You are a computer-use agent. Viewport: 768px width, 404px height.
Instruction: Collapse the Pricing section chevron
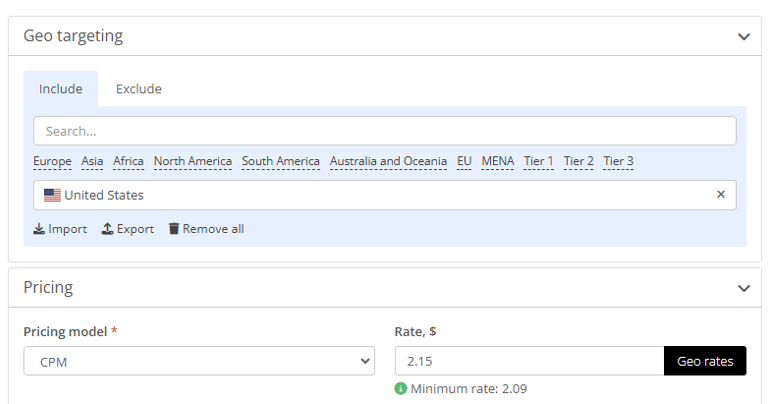744,288
